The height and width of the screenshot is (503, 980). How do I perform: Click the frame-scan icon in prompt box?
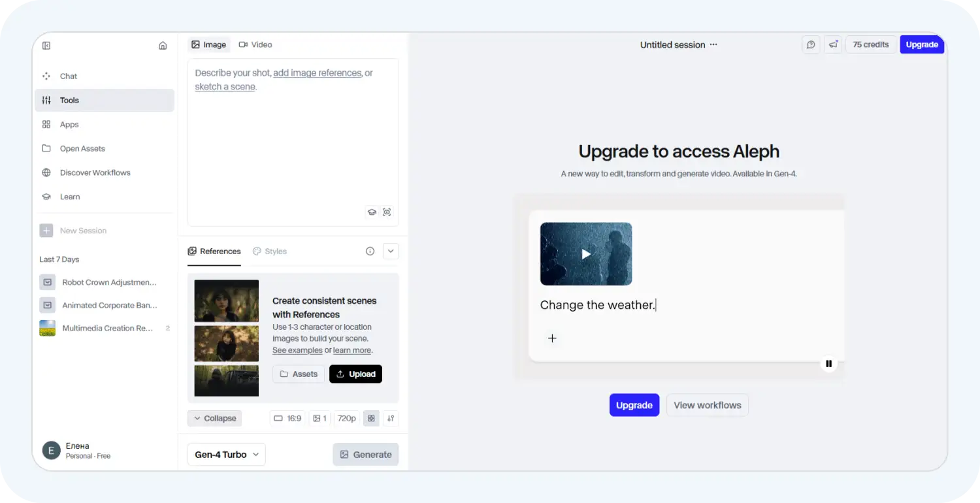(387, 212)
